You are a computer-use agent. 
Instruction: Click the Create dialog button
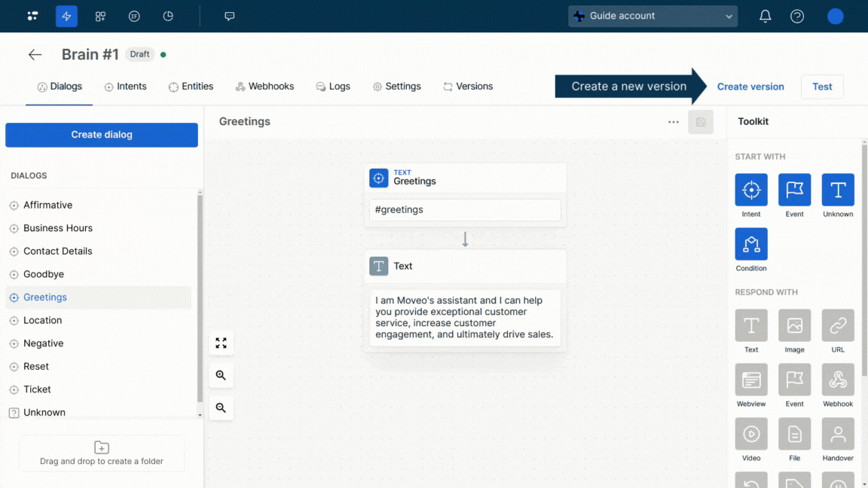(x=102, y=135)
